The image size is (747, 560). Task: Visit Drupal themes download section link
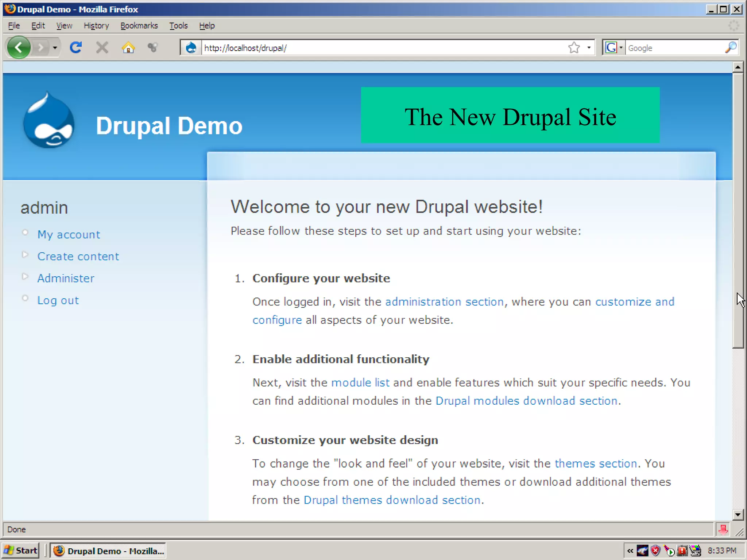pos(392,500)
